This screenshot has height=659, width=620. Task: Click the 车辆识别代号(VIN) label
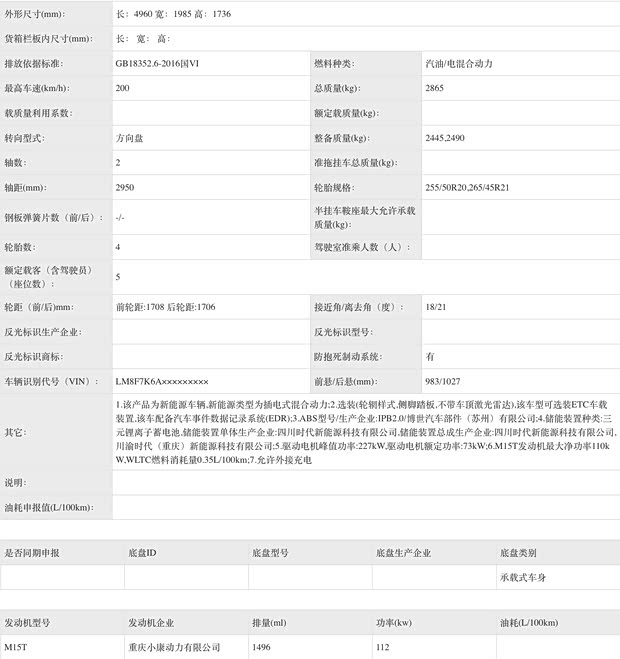[x=51, y=382]
